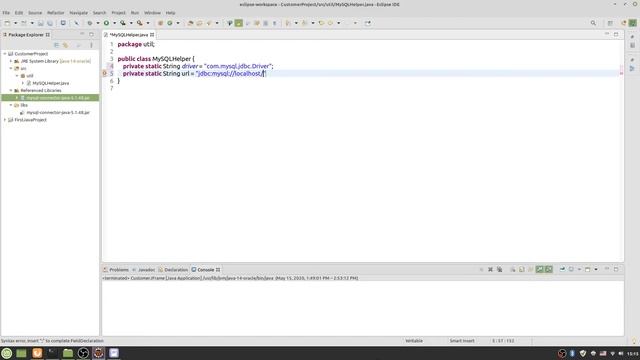This screenshot has width=640, height=360.
Task: Click the Save icon in the toolbar
Action: point(40,23)
